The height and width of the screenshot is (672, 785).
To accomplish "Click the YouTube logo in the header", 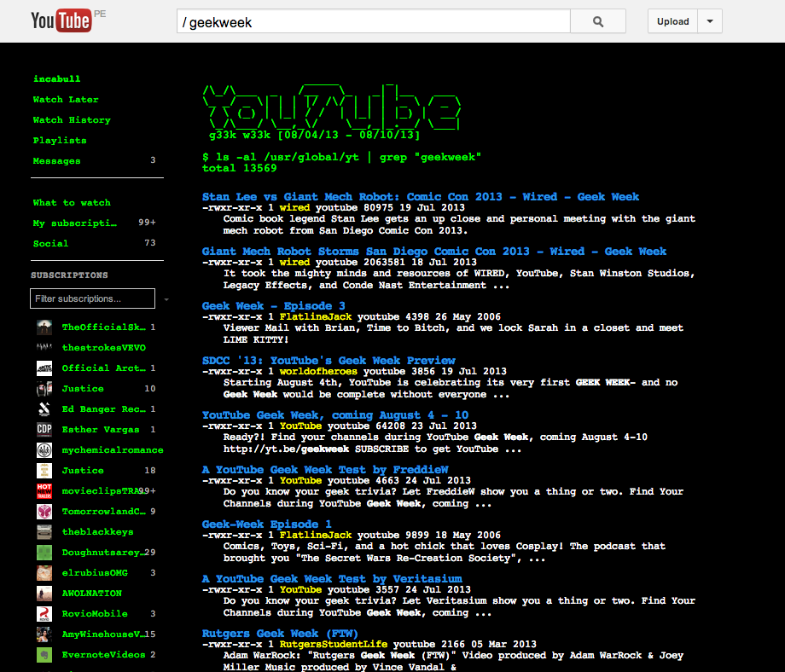I will (61, 20).
